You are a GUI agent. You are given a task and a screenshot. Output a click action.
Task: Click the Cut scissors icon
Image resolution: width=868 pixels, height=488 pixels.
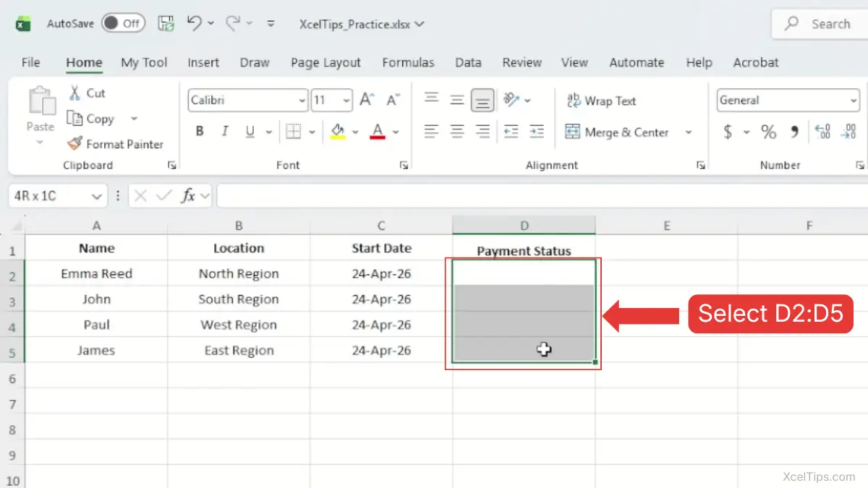coord(75,93)
